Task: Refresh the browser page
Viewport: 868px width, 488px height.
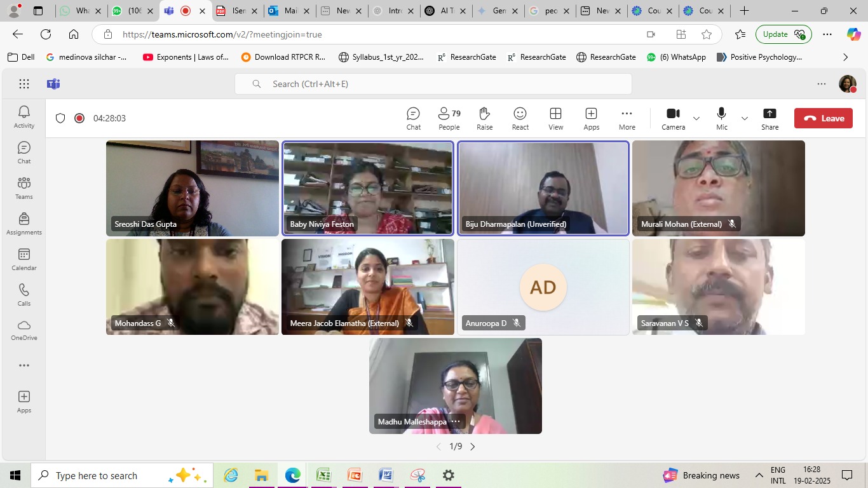Action: point(46,34)
